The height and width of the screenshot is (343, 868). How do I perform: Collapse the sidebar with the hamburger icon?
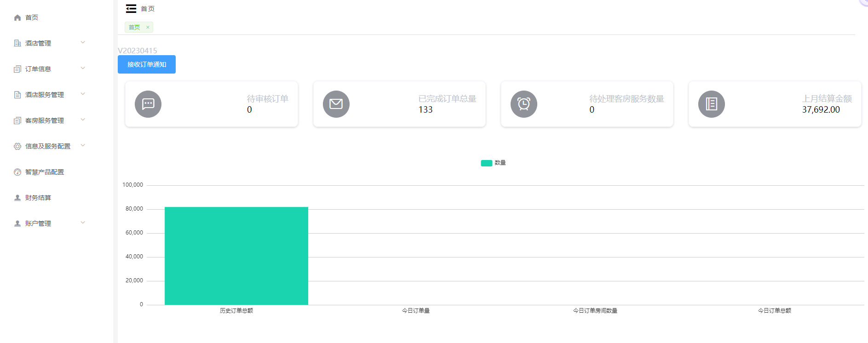(x=131, y=8)
